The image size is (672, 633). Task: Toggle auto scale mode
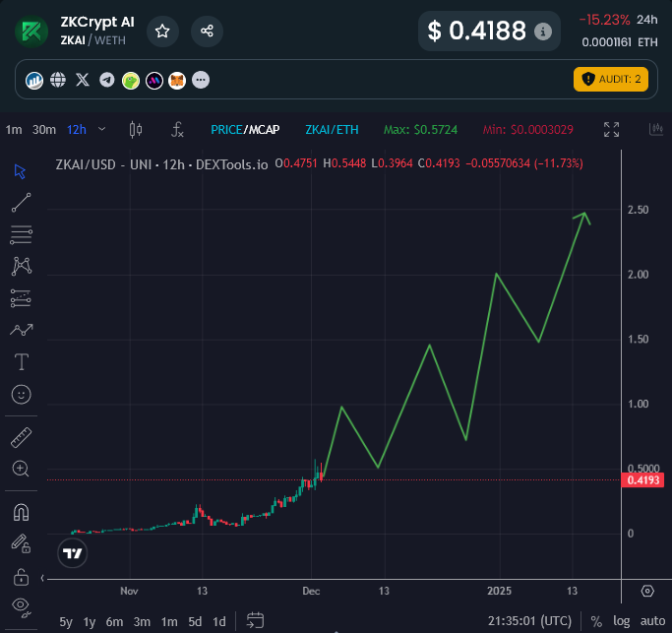click(x=652, y=621)
